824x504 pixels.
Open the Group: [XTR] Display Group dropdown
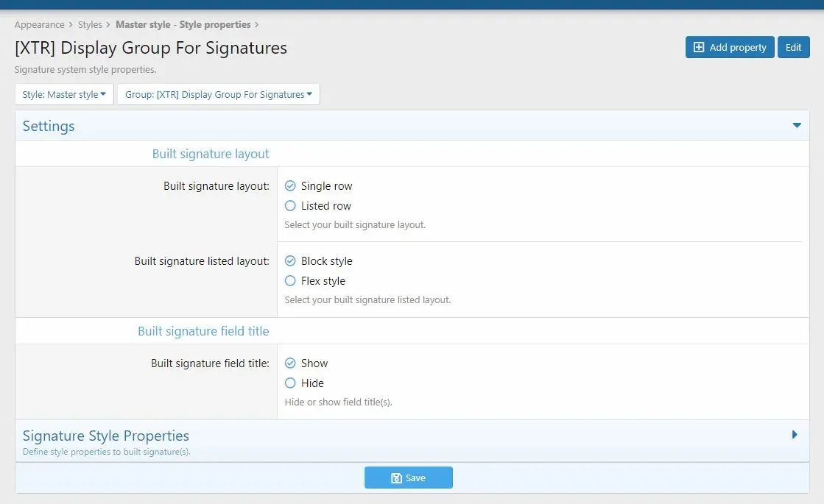(x=219, y=94)
